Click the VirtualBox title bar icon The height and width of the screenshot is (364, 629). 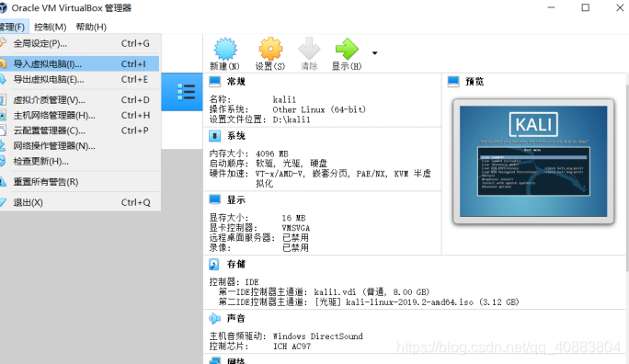pyautogui.click(x=3, y=7)
